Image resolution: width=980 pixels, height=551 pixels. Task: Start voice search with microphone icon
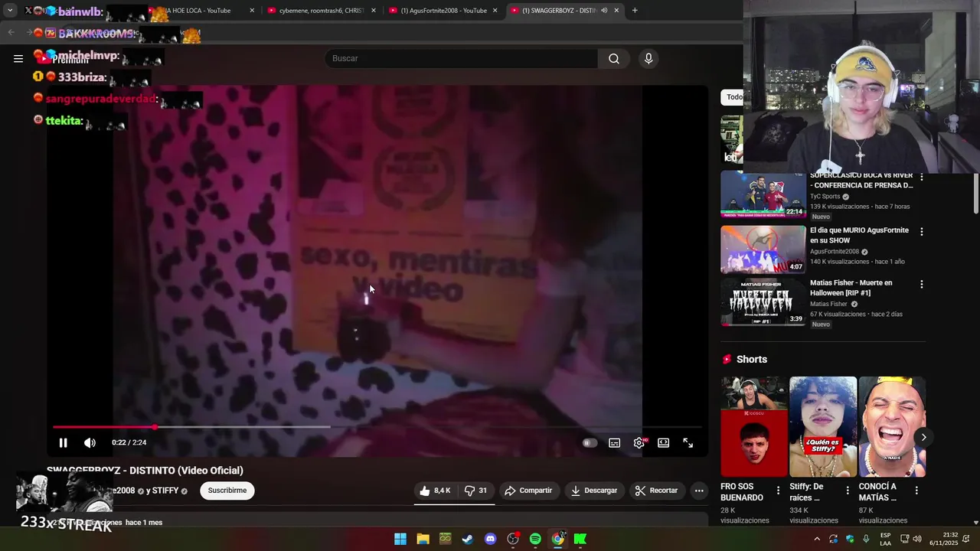[648, 58]
